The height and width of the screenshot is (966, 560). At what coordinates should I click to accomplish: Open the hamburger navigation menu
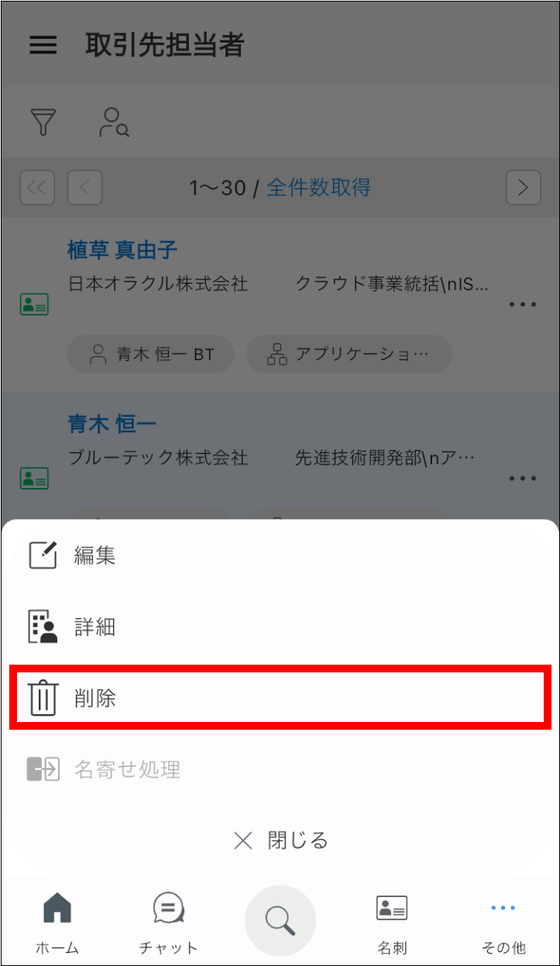(43, 45)
